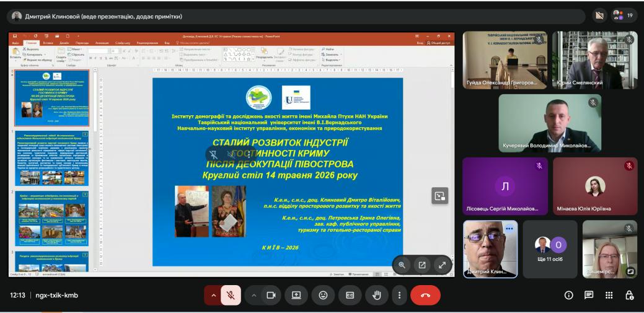
Task: Click the Ще 11 осіб participants tile
Action: (x=550, y=249)
